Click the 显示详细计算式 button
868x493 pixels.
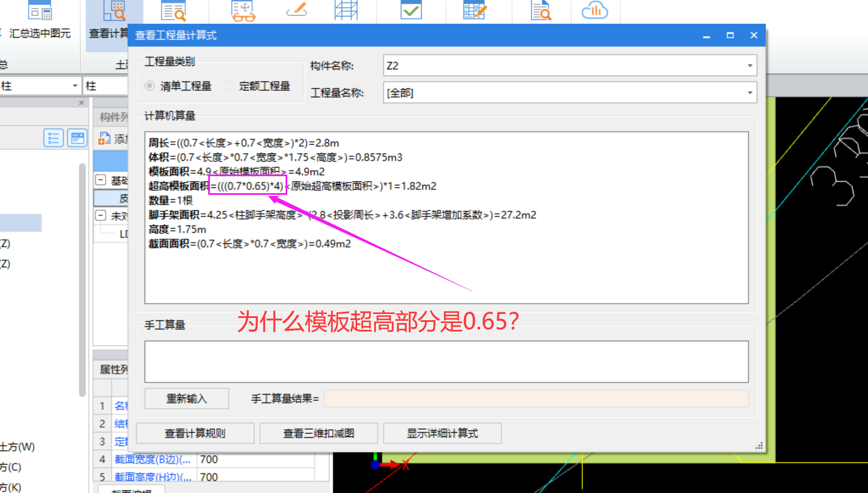pyautogui.click(x=442, y=433)
